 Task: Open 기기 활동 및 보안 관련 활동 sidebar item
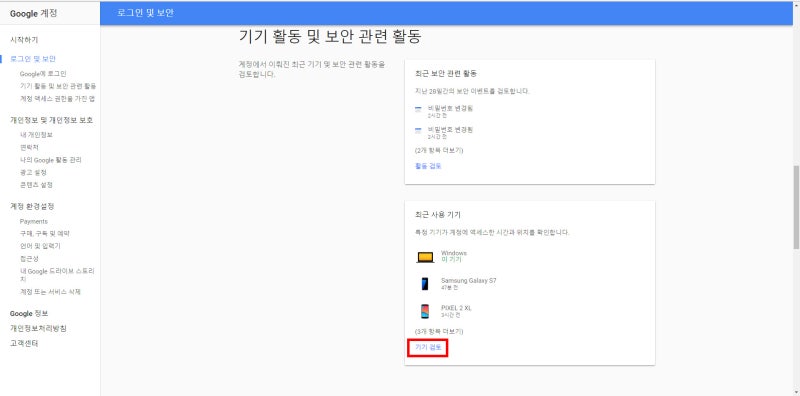[x=58, y=86]
